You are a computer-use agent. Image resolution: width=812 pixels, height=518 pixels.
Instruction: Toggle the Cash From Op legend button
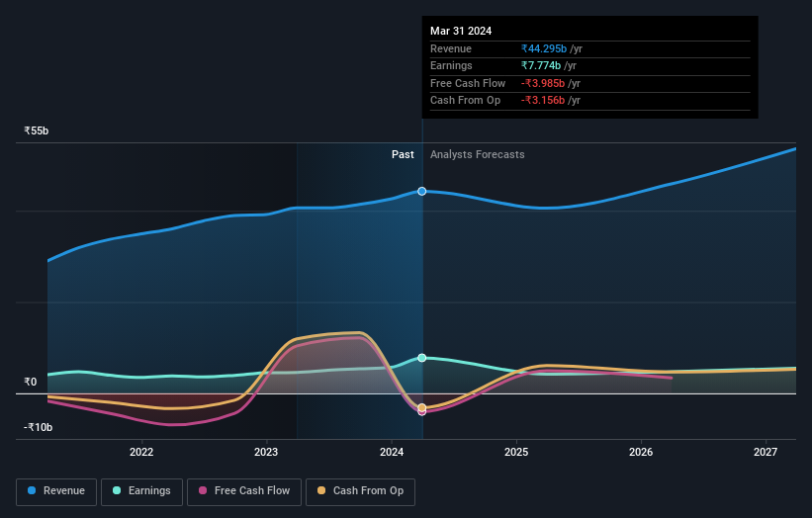click(x=360, y=491)
